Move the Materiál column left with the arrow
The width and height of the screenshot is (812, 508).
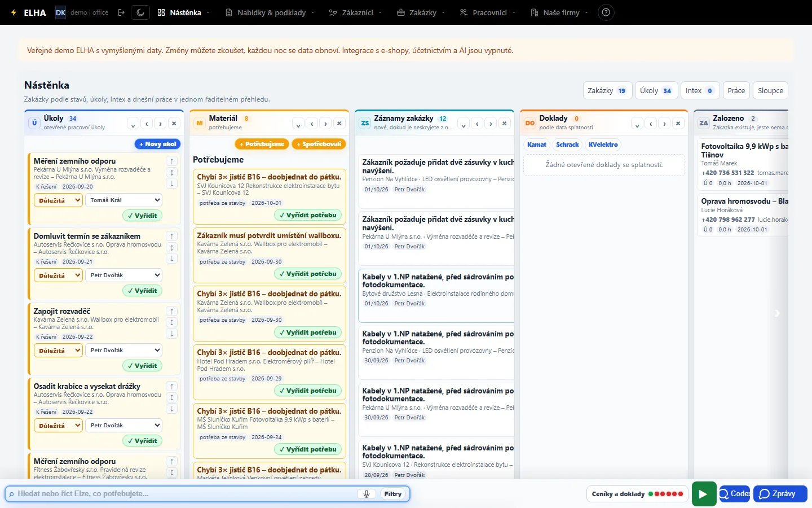(312, 124)
